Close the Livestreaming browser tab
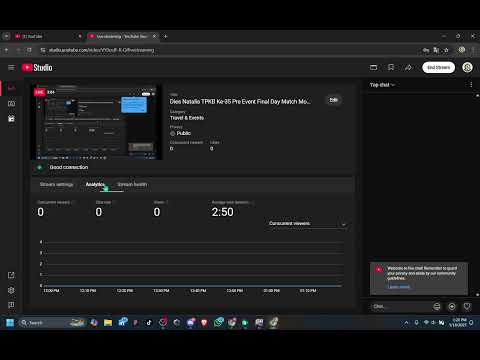 coord(154,36)
